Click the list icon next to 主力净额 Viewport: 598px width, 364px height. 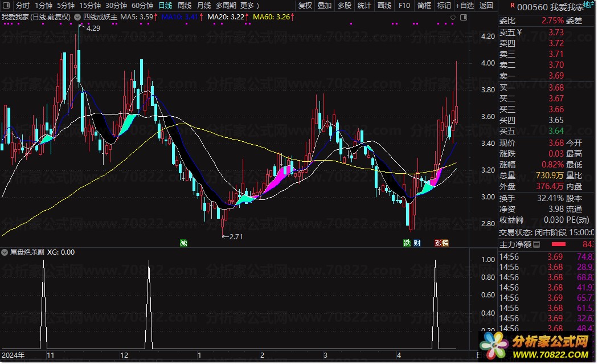click(x=536, y=244)
